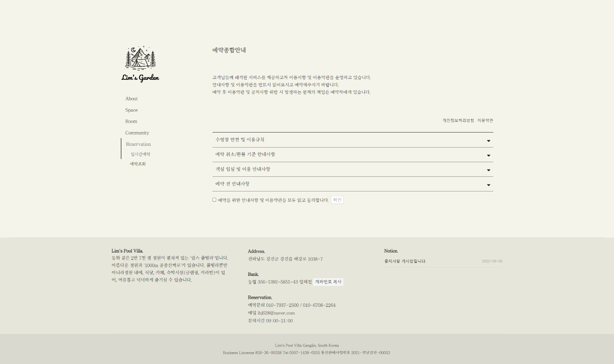The width and height of the screenshot is (614, 364).
Task: Check the agreement checkbox for 이용약관
Action: [x=214, y=200]
